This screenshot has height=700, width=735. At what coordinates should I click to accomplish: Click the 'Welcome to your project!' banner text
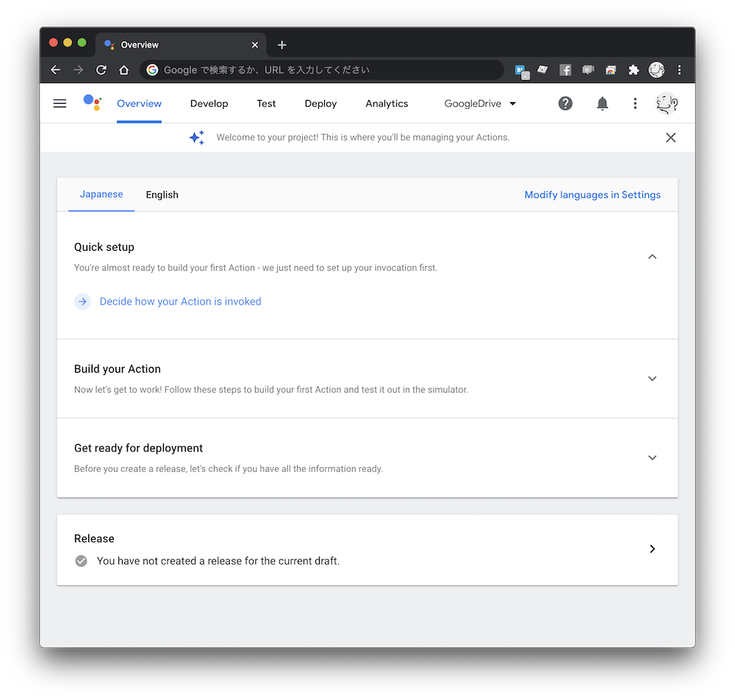(x=363, y=137)
